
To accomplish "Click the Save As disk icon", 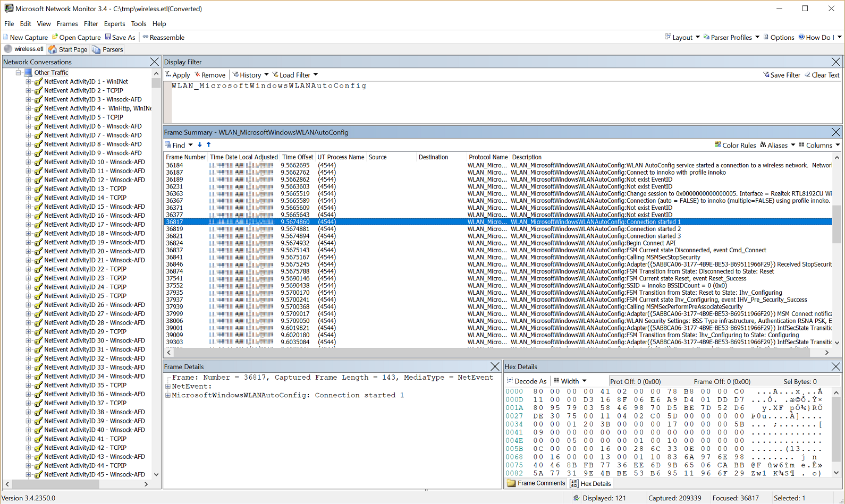I will (x=108, y=37).
